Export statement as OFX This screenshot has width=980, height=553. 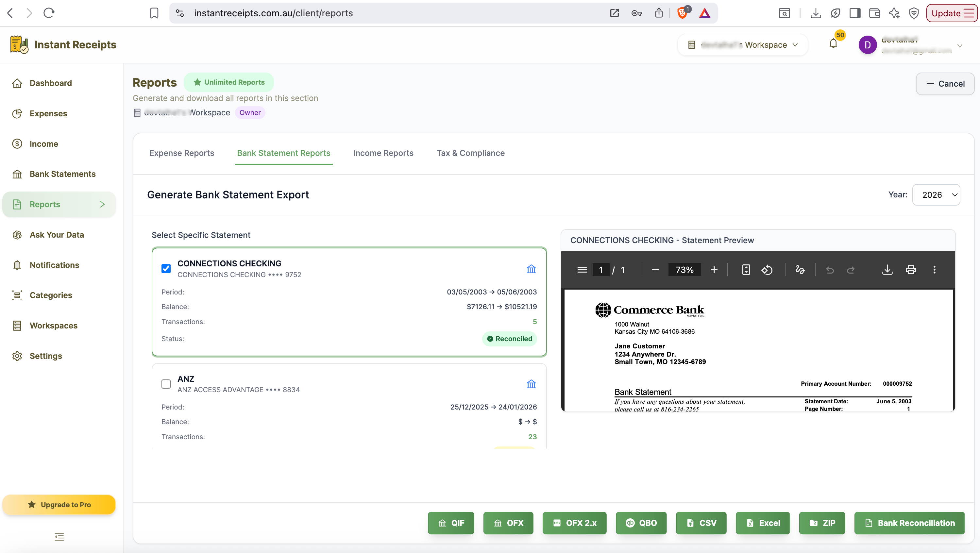[508, 523]
